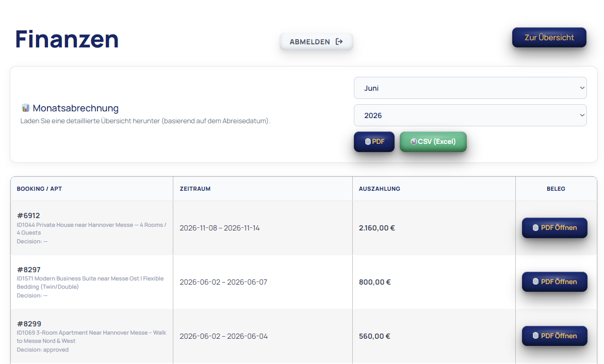The width and height of the screenshot is (604, 364).
Task: Click the ZEITRAUM column header
Action: [195, 189]
